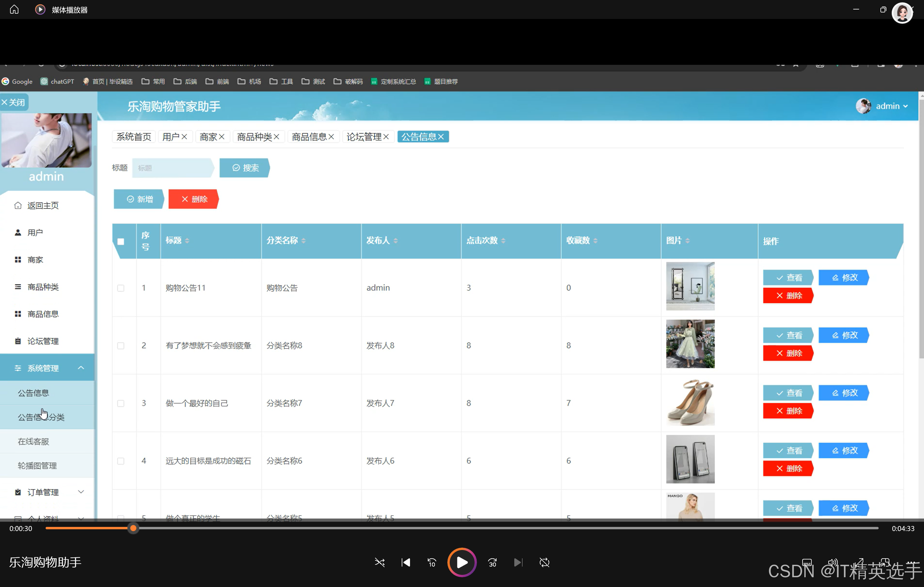The height and width of the screenshot is (587, 924).
Task: Click the volume speaker icon
Action: point(832,562)
